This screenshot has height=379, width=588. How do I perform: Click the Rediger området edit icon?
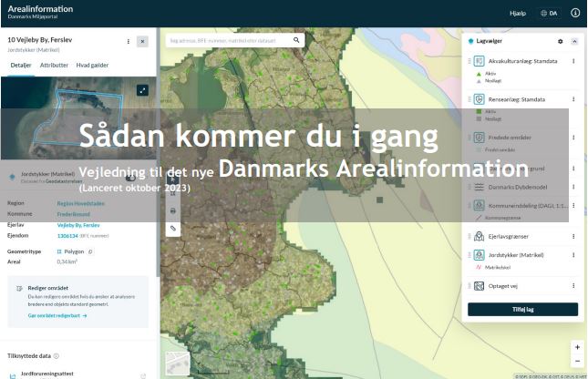coord(19,288)
